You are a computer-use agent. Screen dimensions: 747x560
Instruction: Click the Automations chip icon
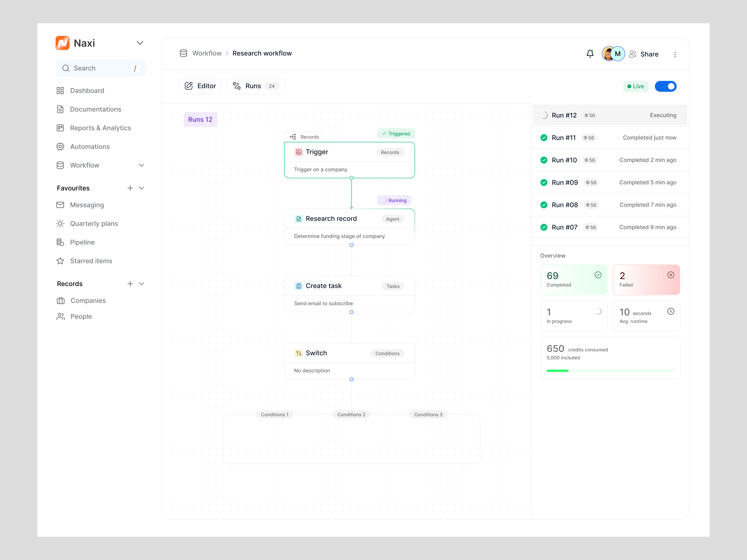(x=60, y=147)
